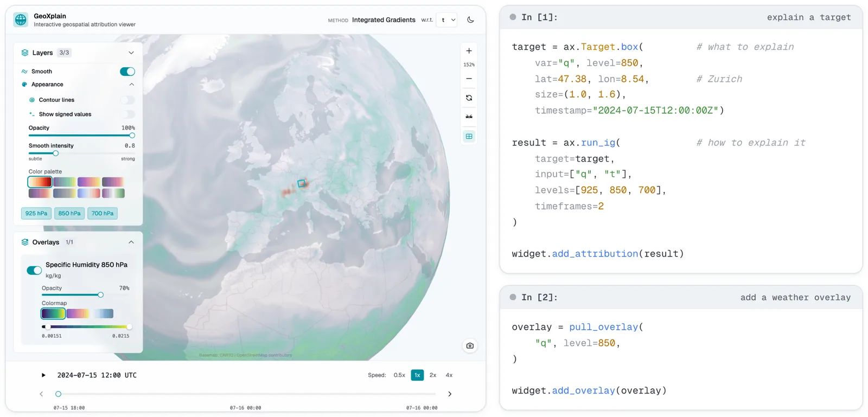Viewport: 868px width, 417px height.
Task: Open the w.r.t. variable dropdown
Action: (448, 20)
